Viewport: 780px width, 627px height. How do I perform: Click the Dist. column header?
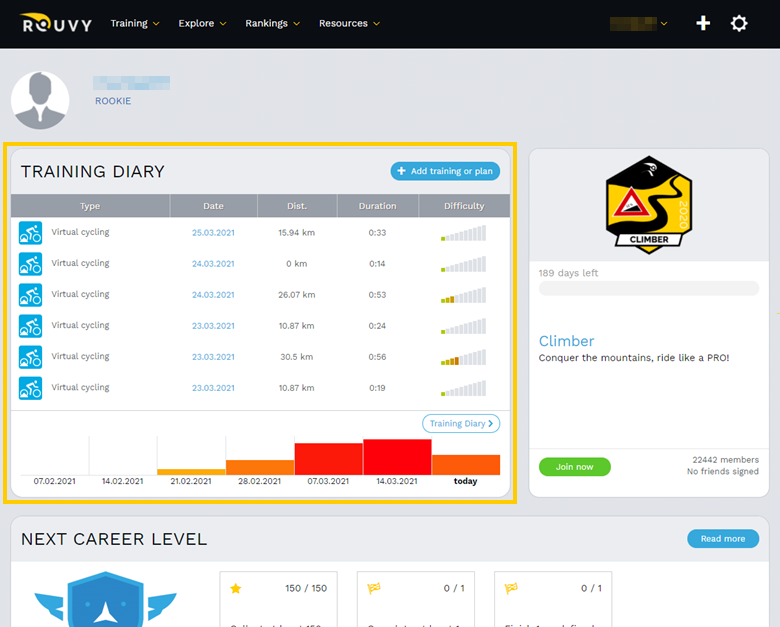point(297,206)
